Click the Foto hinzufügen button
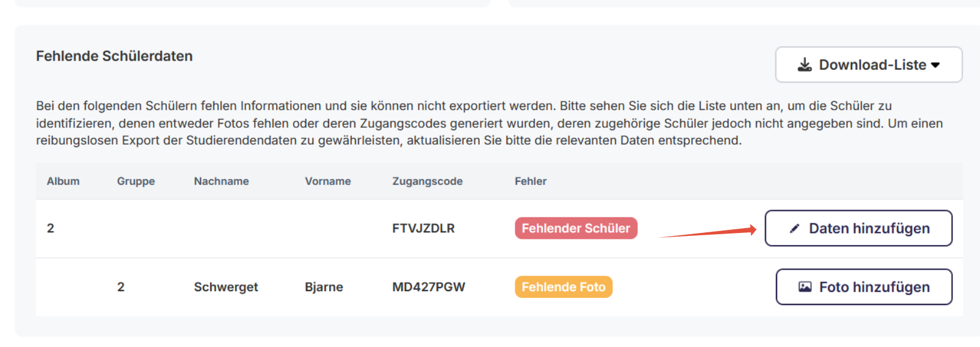Image resolution: width=980 pixels, height=347 pixels. click(x=863, y=286)
